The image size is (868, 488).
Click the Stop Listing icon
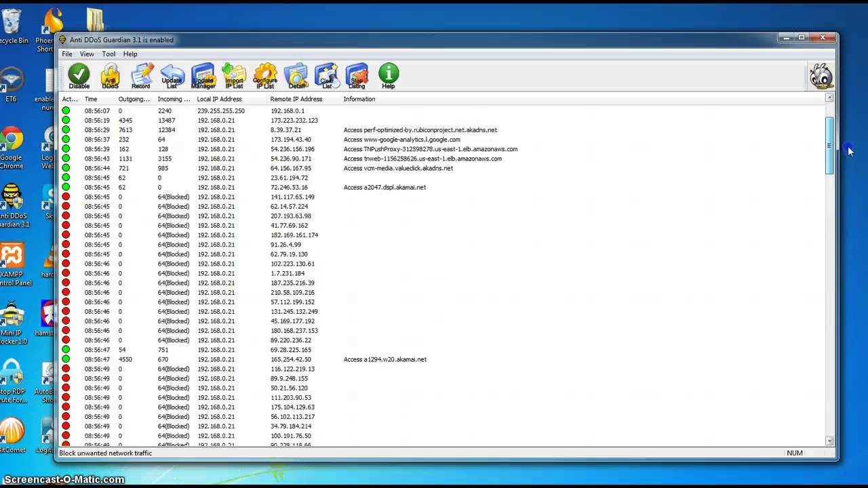(x=357, y=76)
